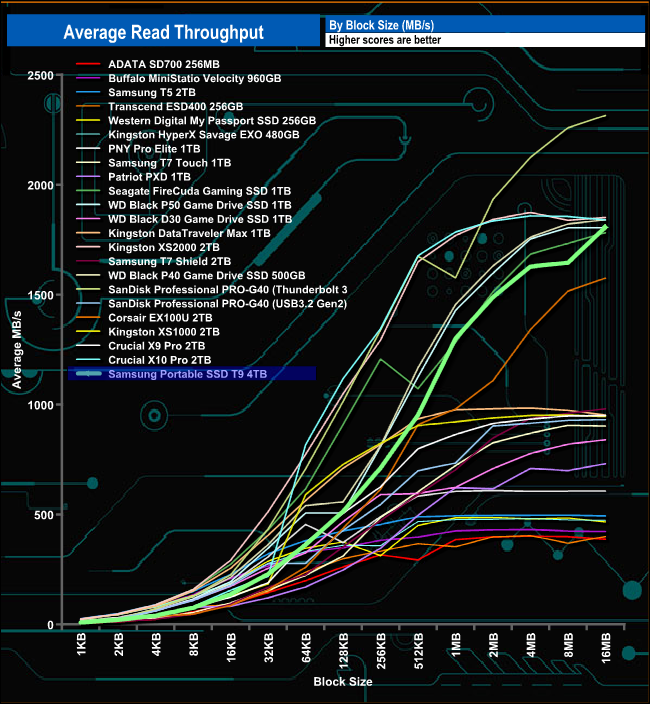Click the green Seagate FireCuda legend line swatch
650x704 pixels.
[x=88, y=191]
